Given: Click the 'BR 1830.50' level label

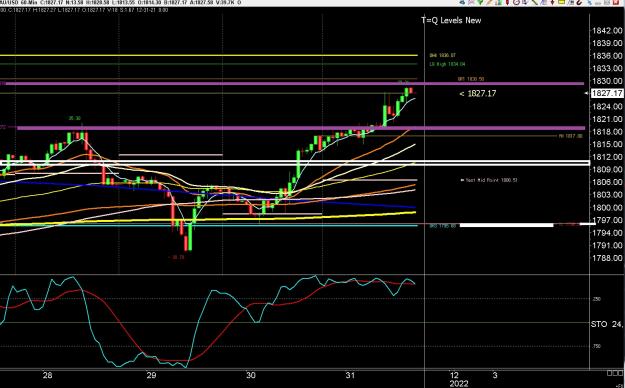Looking at the screenshot, I should pos(471,79).
